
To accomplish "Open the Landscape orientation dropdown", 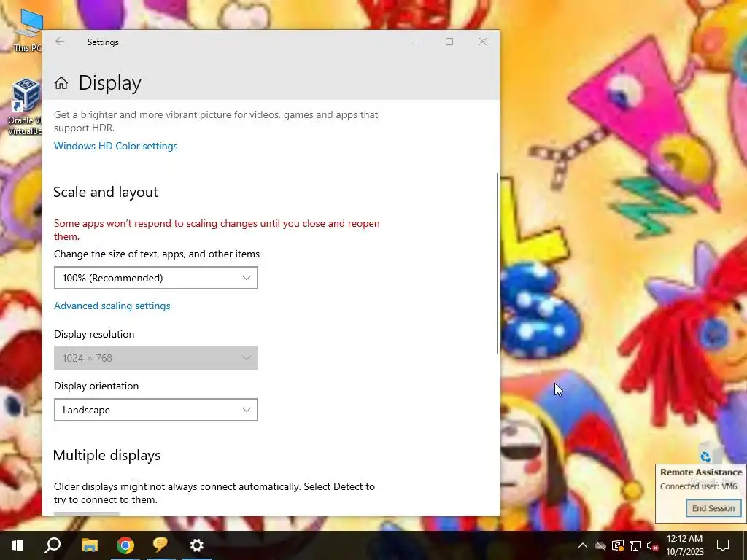I will pyautogui.click(x=156, y=410).
